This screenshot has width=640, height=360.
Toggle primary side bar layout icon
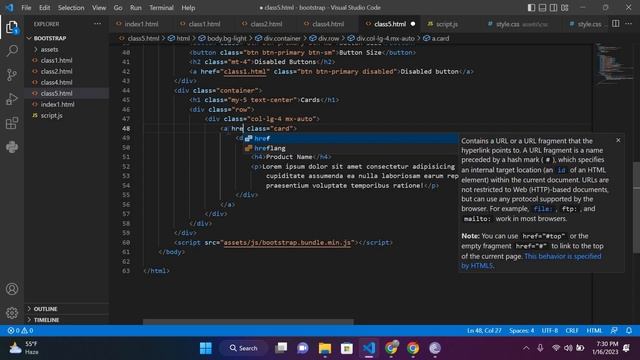point(531,8)
